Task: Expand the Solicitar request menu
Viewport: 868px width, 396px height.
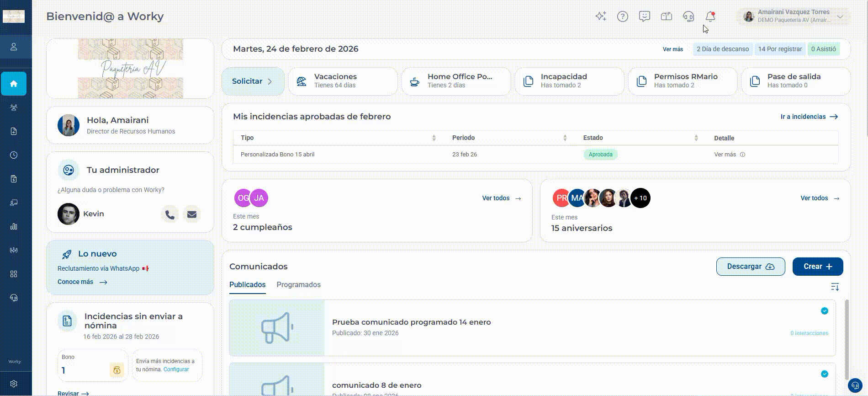Action: pyautogui.click(x=253, y=81)
